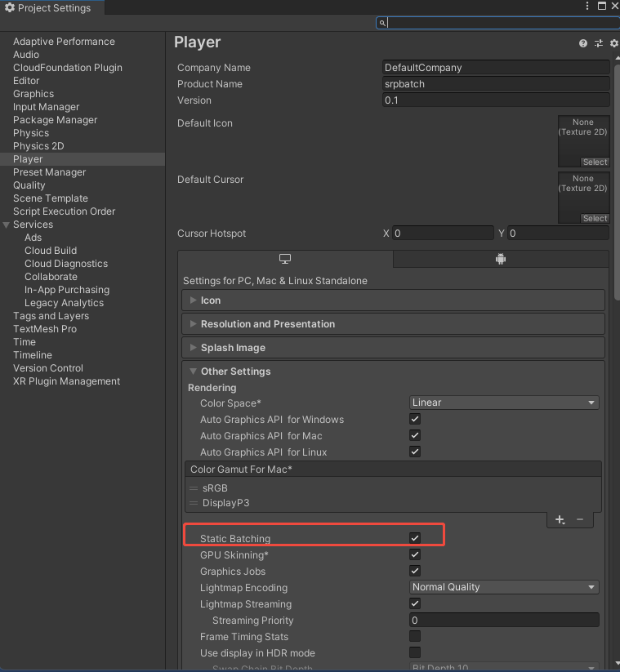Click Select under Default Cursor
620x672 pixels.
coord(595,218)
